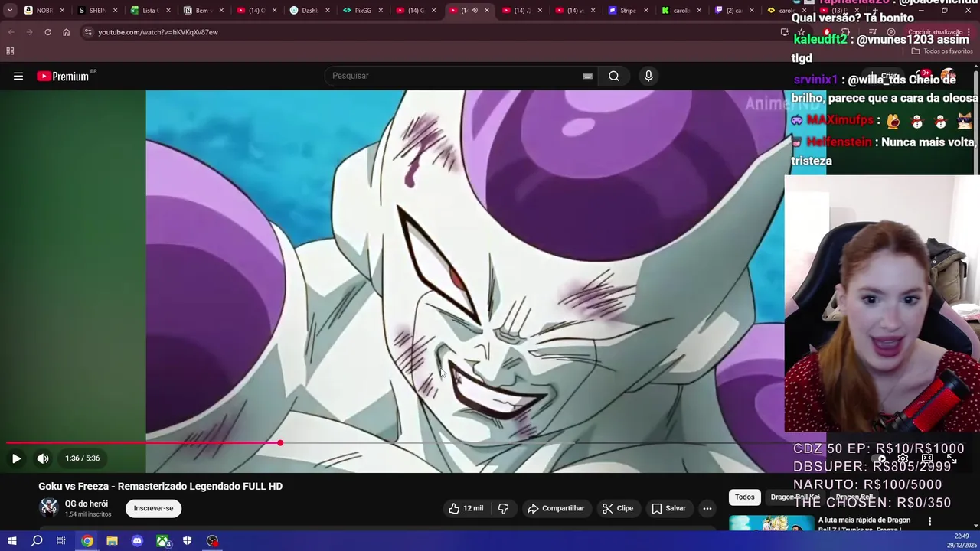980x551 pixels.
Task: Open Windows Start menu
Action: pyautogui.click(x=11, y=541)
